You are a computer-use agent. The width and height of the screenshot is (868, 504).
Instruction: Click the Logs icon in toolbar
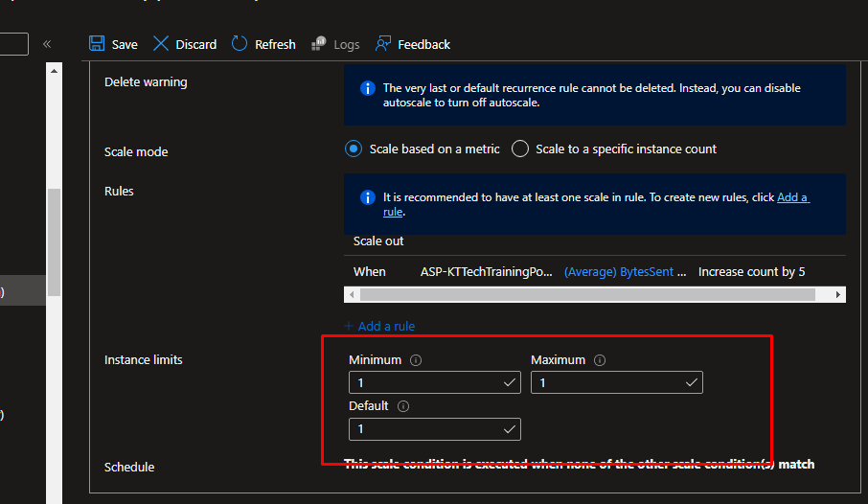(x=319, y=44)
